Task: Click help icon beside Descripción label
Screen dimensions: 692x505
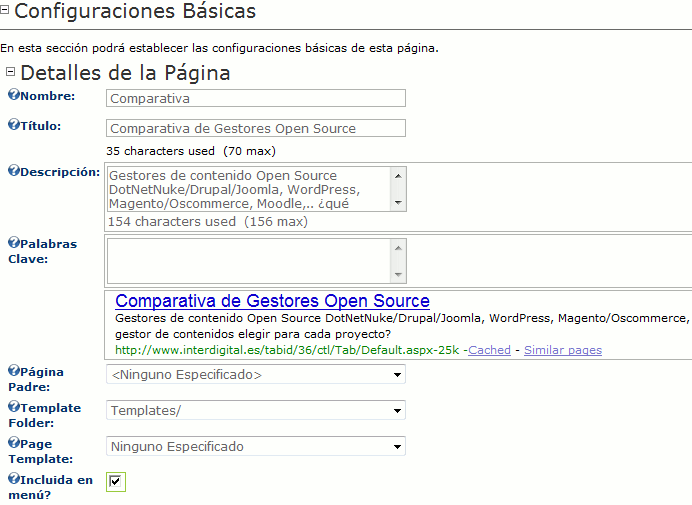Action: point(14,170)
